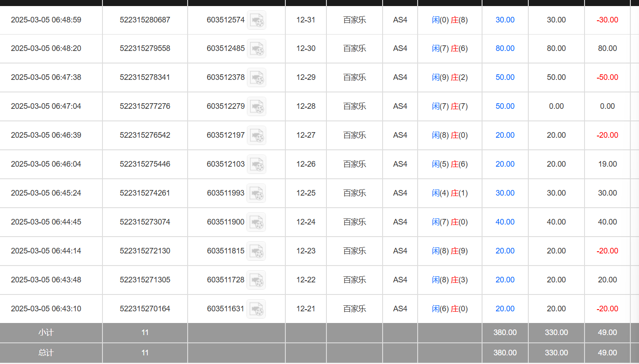Click the 总计 total row label
This screenshot has height=364, width=639.
tap(46, 353)
